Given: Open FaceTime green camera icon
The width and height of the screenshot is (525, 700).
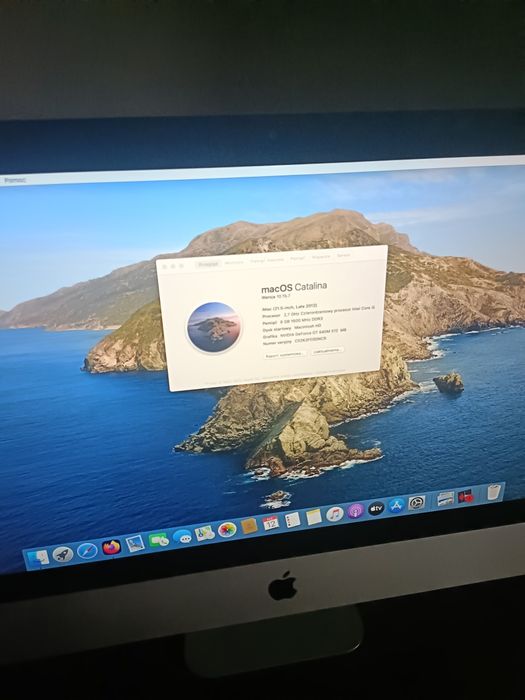Looking at the screenshot, I should coord(158,540).
